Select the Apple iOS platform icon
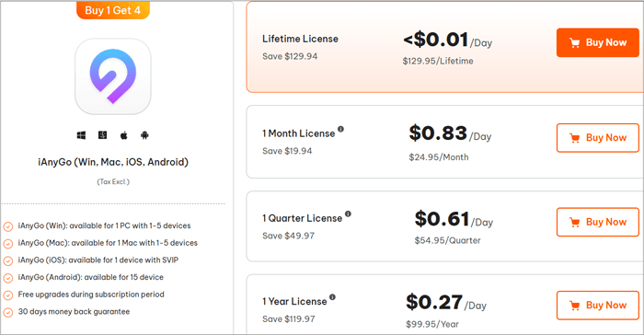This screenshot has width=644, height=335. [123, 135]
